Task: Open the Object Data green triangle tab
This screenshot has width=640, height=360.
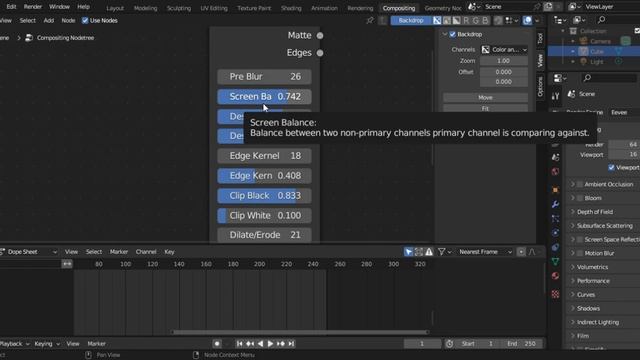Action: click(x=556, y=262)
